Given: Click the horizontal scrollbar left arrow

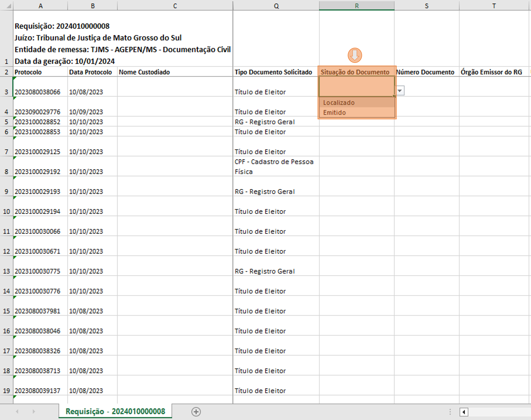Looking at the screenshot, I should tap(464, 412).
